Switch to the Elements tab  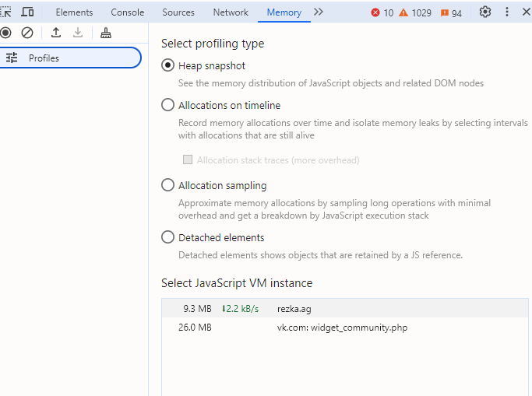click(x=74, y=12)
